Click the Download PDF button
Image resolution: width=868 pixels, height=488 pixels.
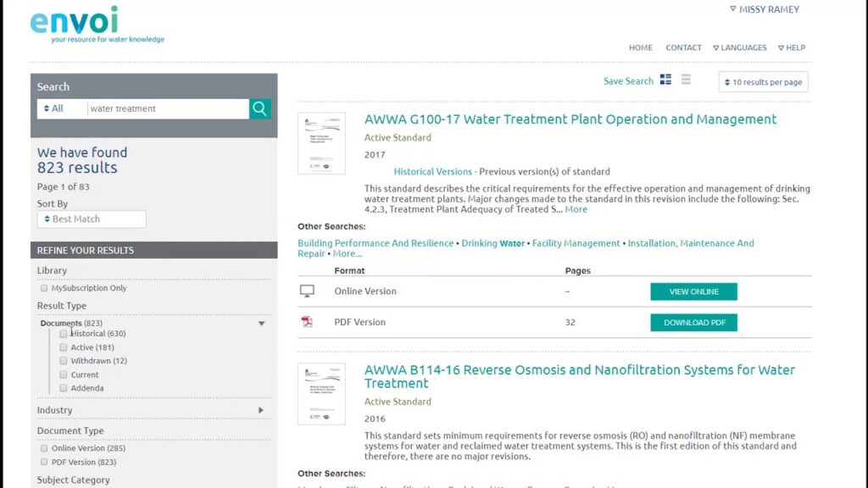click(x=693, y=323)
